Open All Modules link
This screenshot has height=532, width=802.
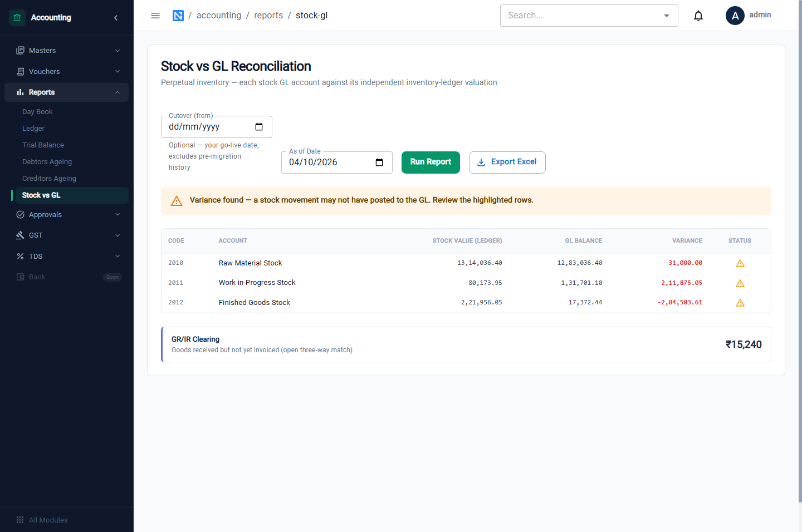[48, 520]
